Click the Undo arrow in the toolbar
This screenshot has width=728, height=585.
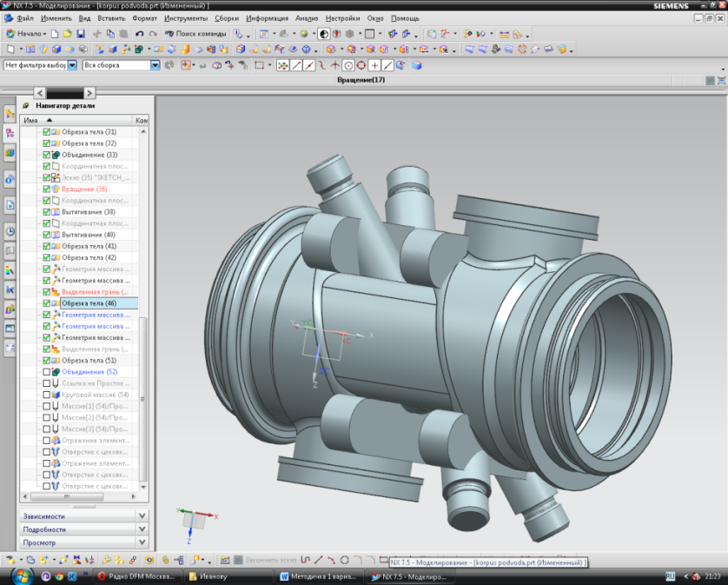140,34
